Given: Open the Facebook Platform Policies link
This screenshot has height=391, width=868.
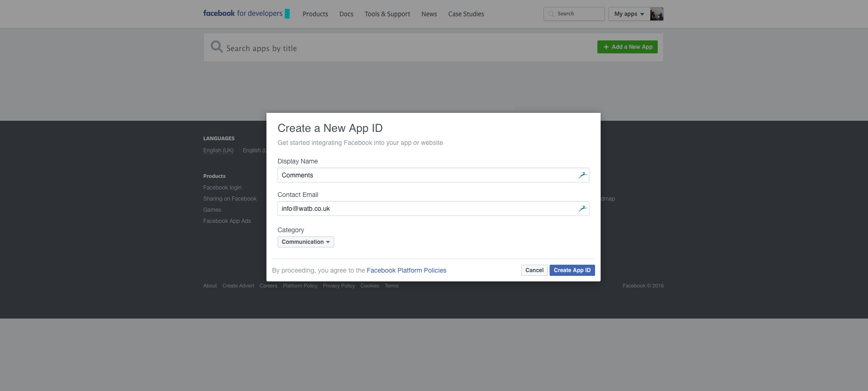Looking at the screenshot, I should (x=407, y=270).
